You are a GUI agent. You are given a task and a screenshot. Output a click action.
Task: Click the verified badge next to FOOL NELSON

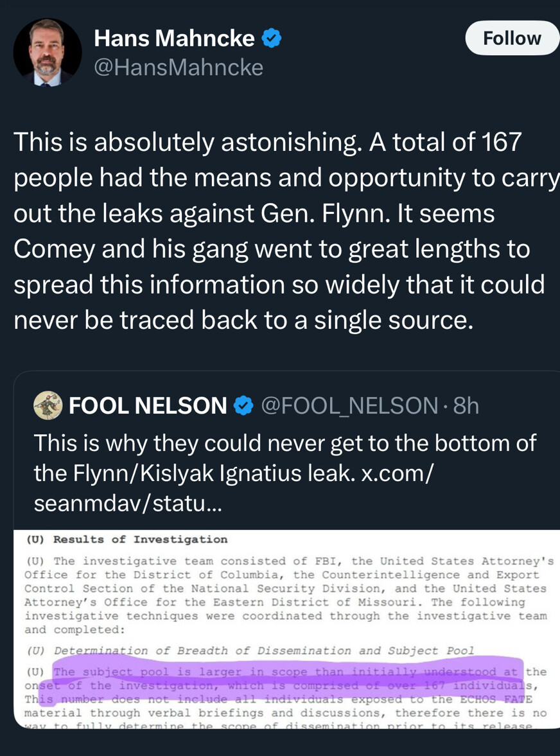[x=243, y=406]
